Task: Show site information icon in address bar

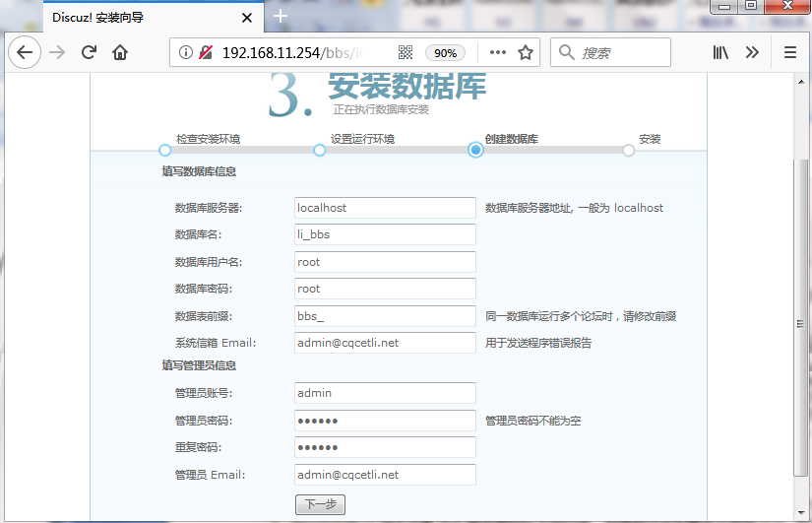Action: click(x=186, y=52)
